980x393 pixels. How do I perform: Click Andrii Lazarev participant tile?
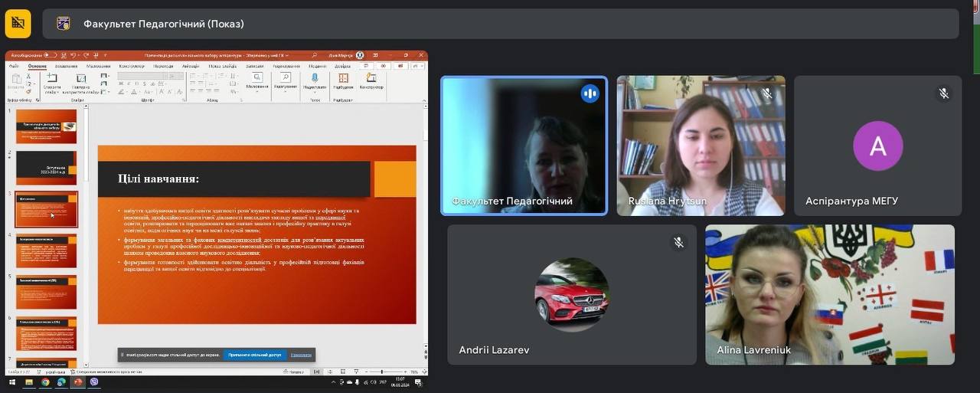[x=572, y=294]
